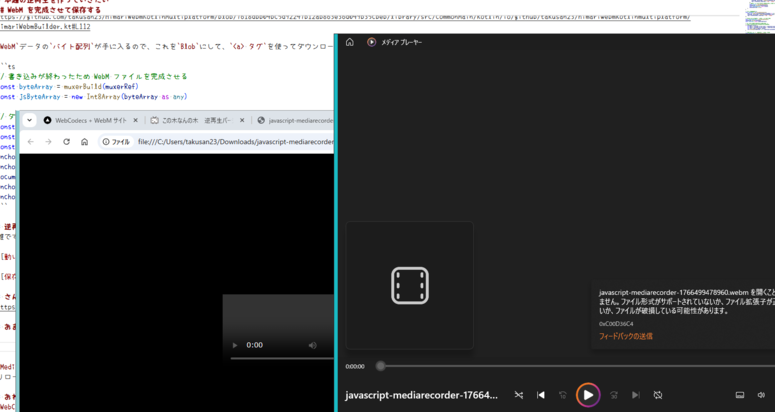Image resolution: width=775 pixels, height=412 pixels.
Task: Go to Media Player home icon
Action: (x=349, y=42)
